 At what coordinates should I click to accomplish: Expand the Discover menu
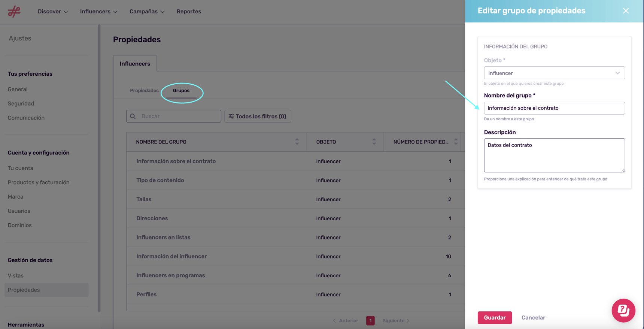[53, 12]
